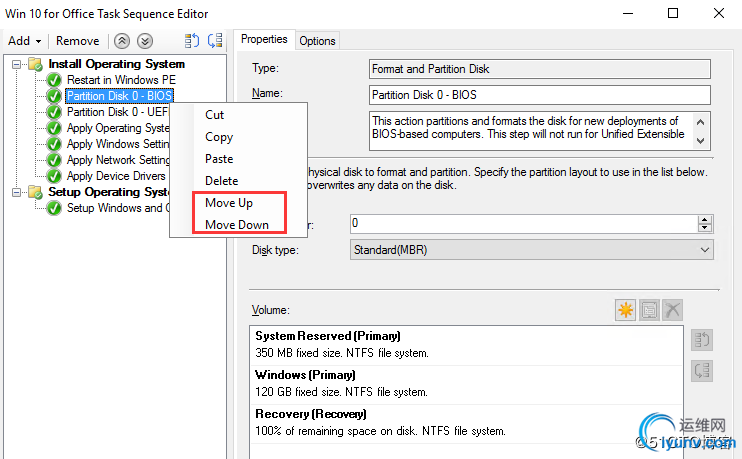This screenshot has width=742, height=459.
Task: Click folder icon of Setup Operating System
Action: coord(35,192)
